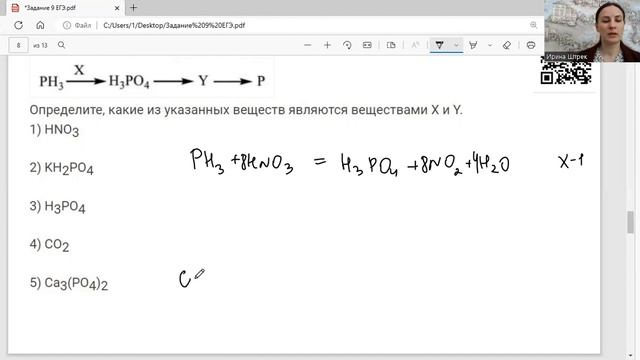Screen dimensions: 640x360
Task: Go to the browser home page
Action: point(40,25)
